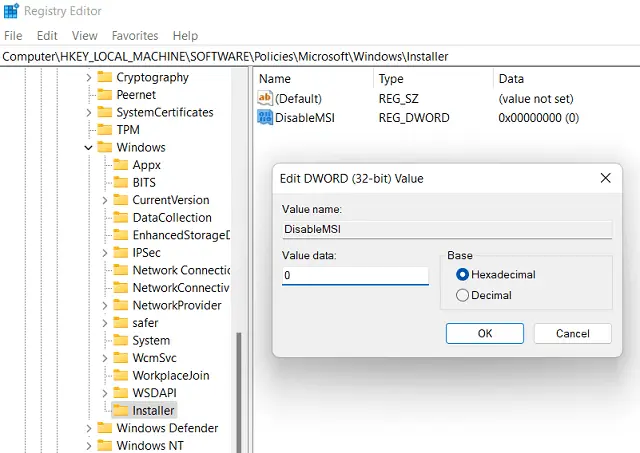The width and height of the screenshot is (640, 453).
Task: Click the Windows Defender folder icon
Action: pyautogui.click(x=104, y=428)
